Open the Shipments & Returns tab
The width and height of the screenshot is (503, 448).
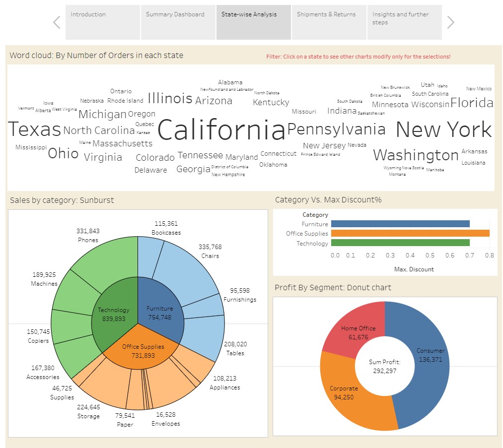coord(329,22)
